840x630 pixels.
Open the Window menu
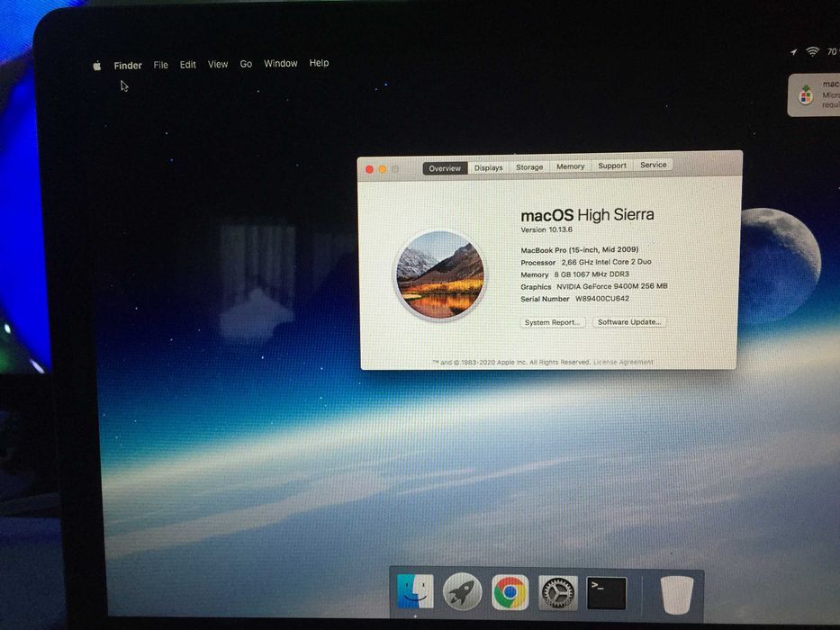pos(281,63)
